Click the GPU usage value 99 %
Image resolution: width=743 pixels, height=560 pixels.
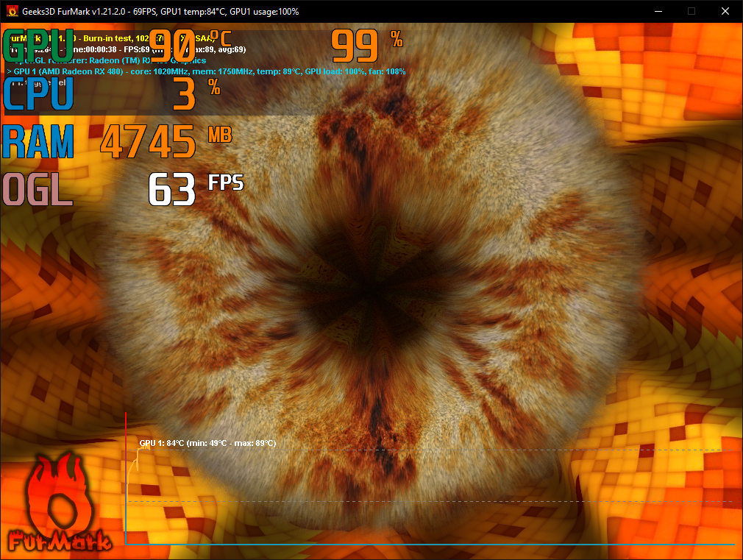367,46
